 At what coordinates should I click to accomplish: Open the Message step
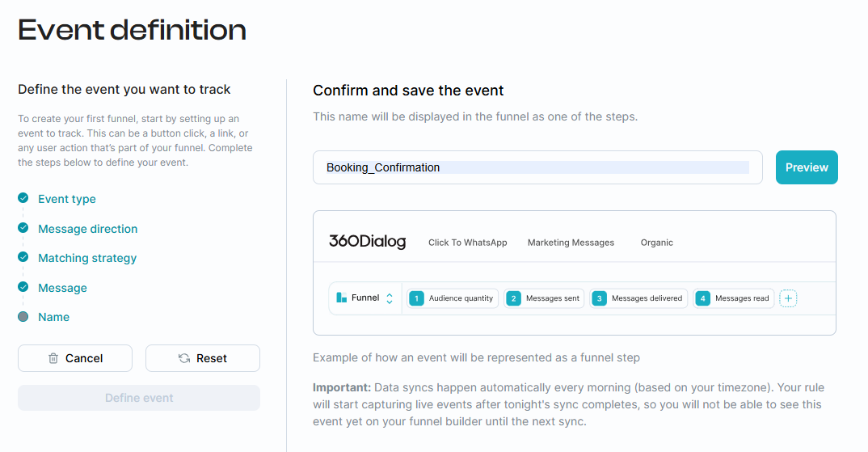(62, 288)
